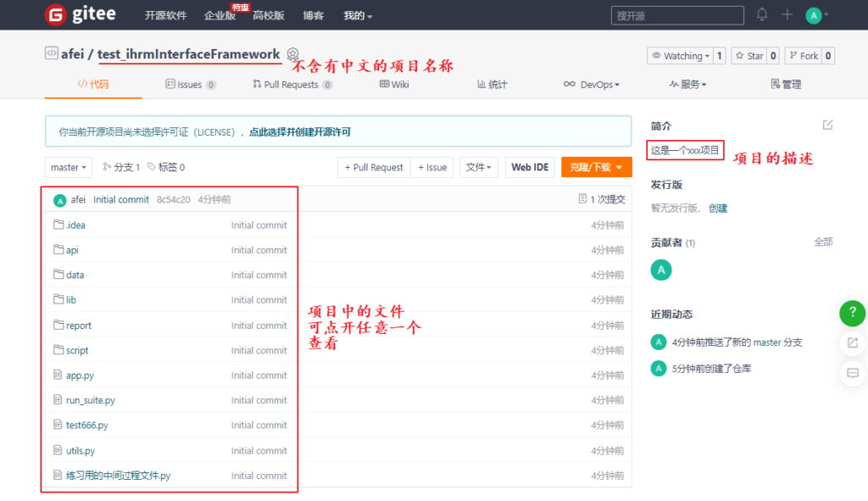
Task: Expand the 文件 dropdown
Action: coord(478,168)
